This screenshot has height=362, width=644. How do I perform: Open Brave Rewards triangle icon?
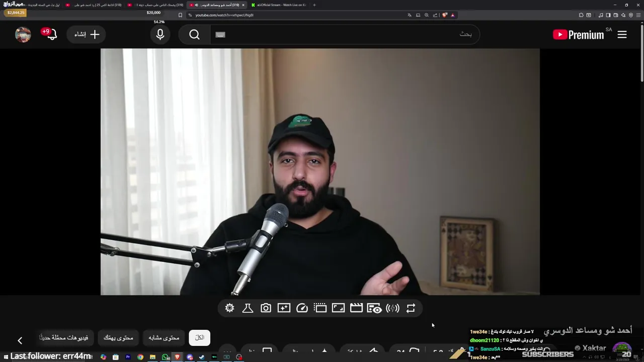pos(452,15)
